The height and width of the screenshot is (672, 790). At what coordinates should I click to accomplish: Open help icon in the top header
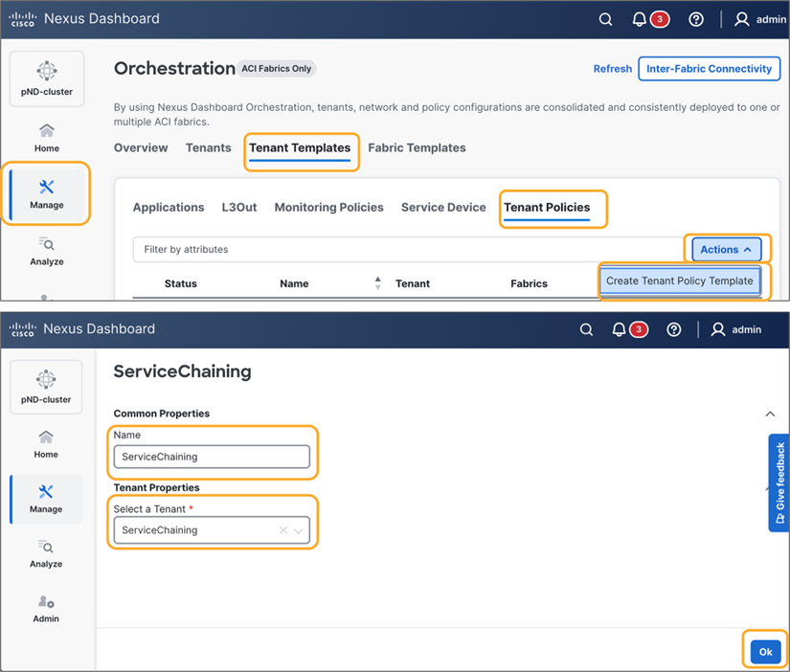[696, 20]
